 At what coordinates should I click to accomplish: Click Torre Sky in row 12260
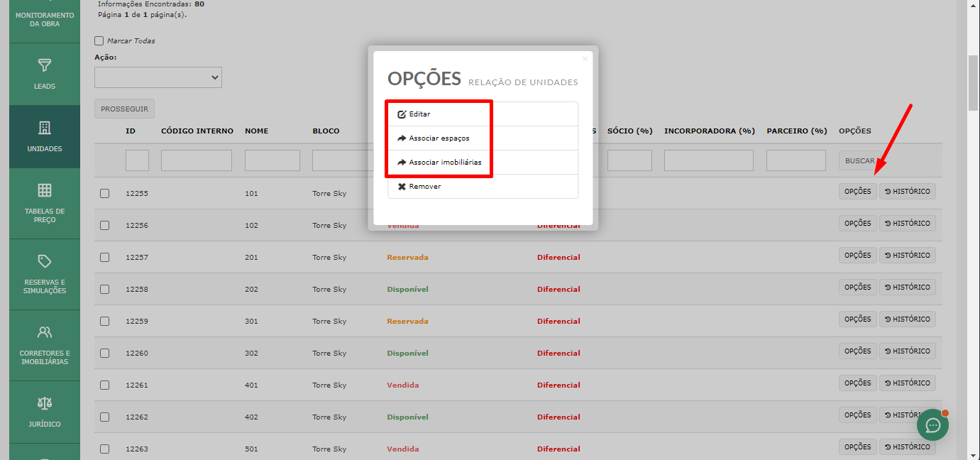point(329,353)
